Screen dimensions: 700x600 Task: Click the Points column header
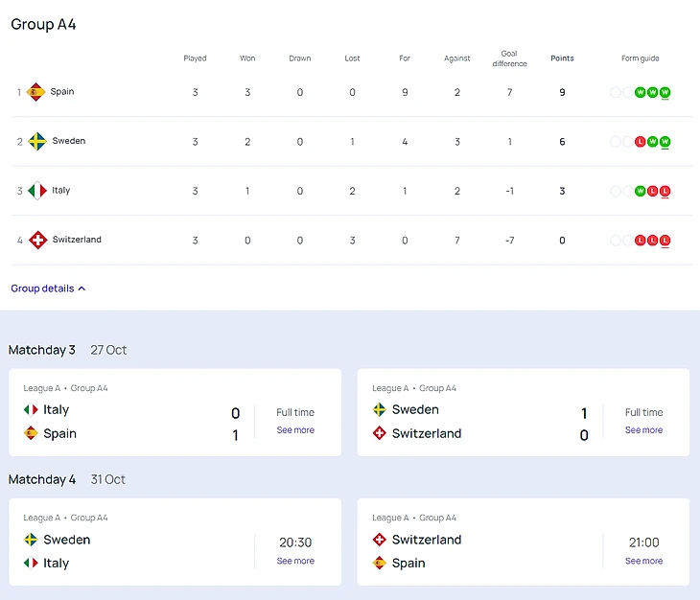[x=562, y=58]
